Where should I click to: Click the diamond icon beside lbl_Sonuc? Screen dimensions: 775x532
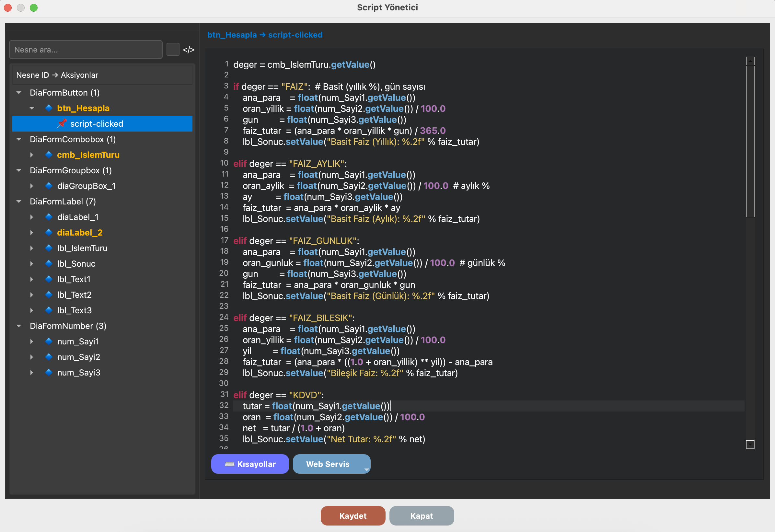pos(49,263)
